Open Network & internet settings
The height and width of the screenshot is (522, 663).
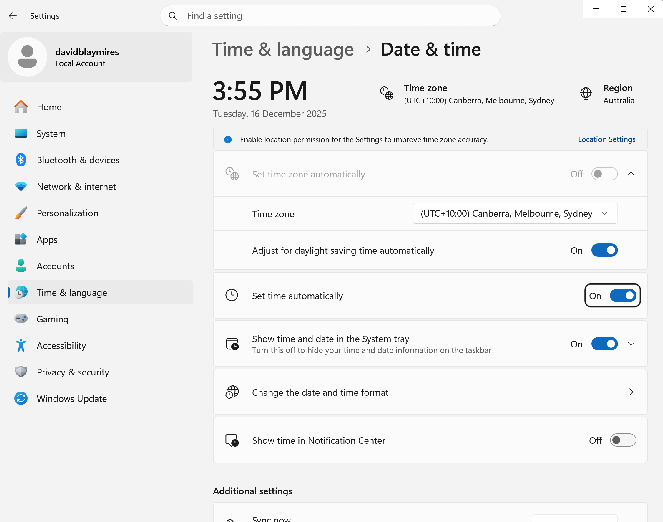coord(100,186)
